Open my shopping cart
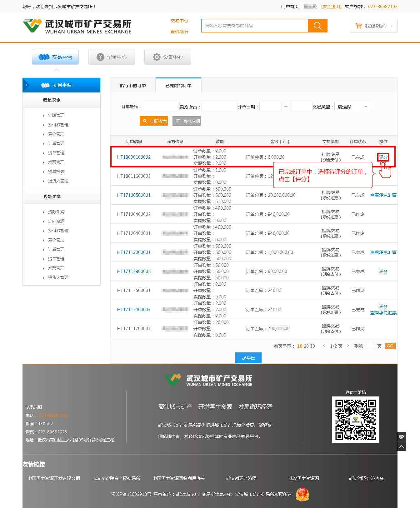 373,26
